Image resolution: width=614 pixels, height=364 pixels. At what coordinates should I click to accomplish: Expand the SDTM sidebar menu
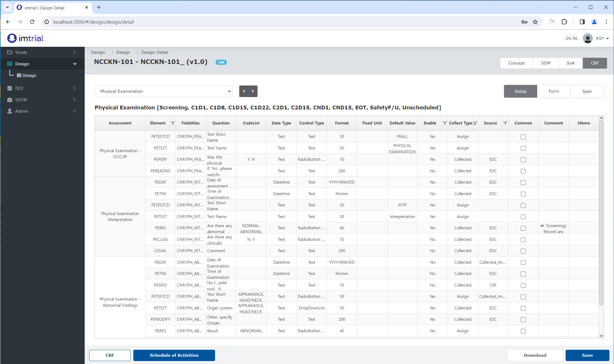click(42, 100)
